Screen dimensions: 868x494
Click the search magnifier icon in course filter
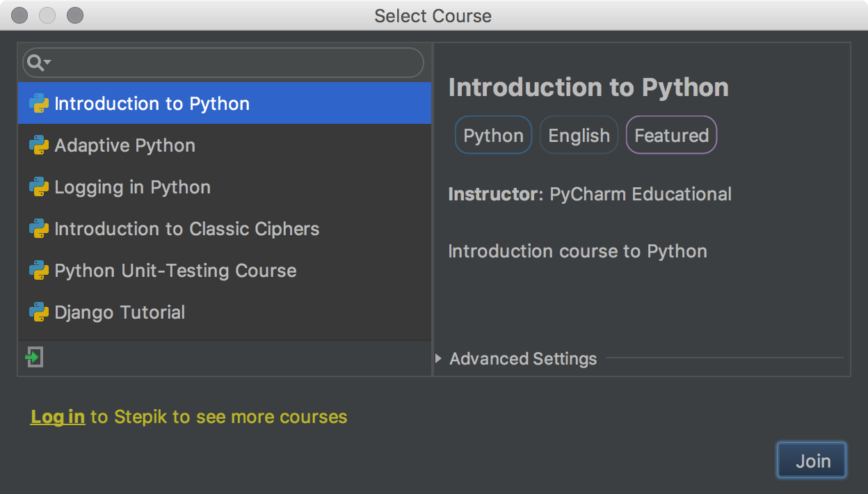coord(38,63)
